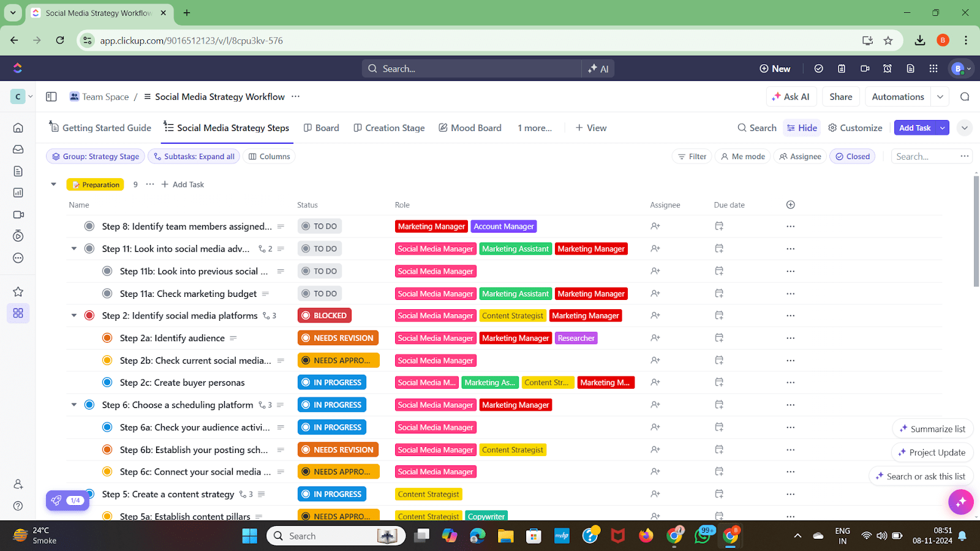Image resolution: width=980 pixels, height=551 pixels.
Task: Open the Inbox icon in left sidebar
Action: click(18, 149)
